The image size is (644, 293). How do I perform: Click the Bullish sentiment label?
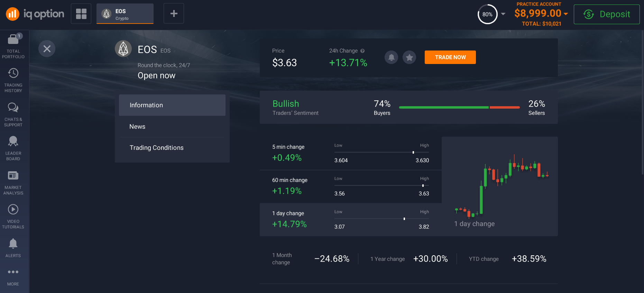tap(286, 104)
